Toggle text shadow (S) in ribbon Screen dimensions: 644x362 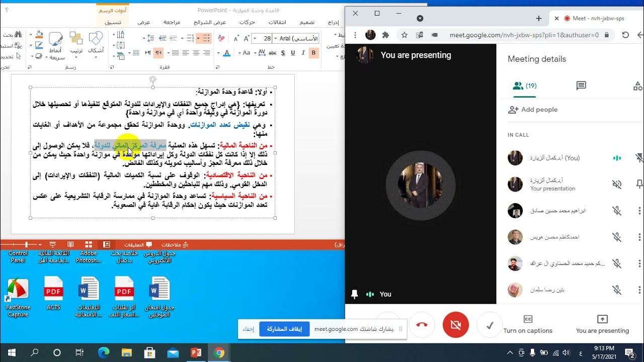coord(283,53)
